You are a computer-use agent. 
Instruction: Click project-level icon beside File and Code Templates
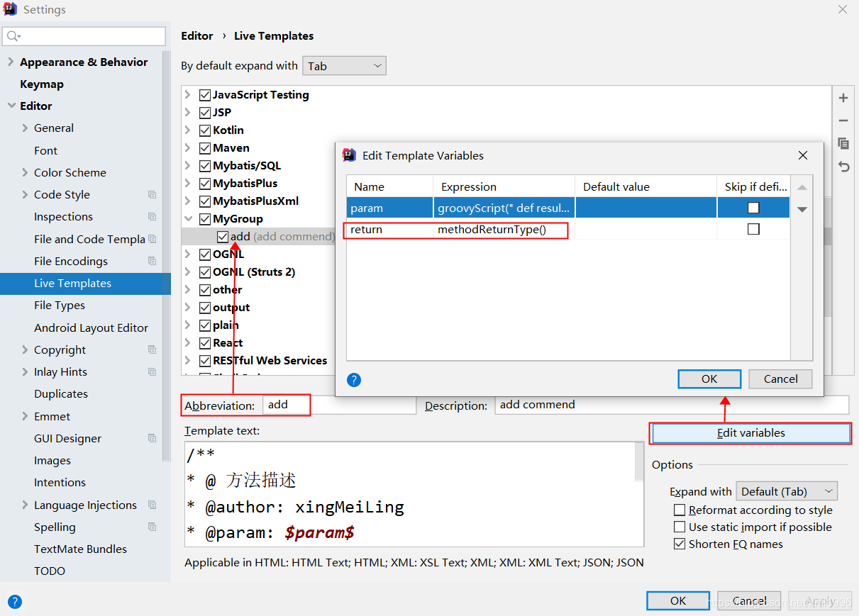pos(152,239)
